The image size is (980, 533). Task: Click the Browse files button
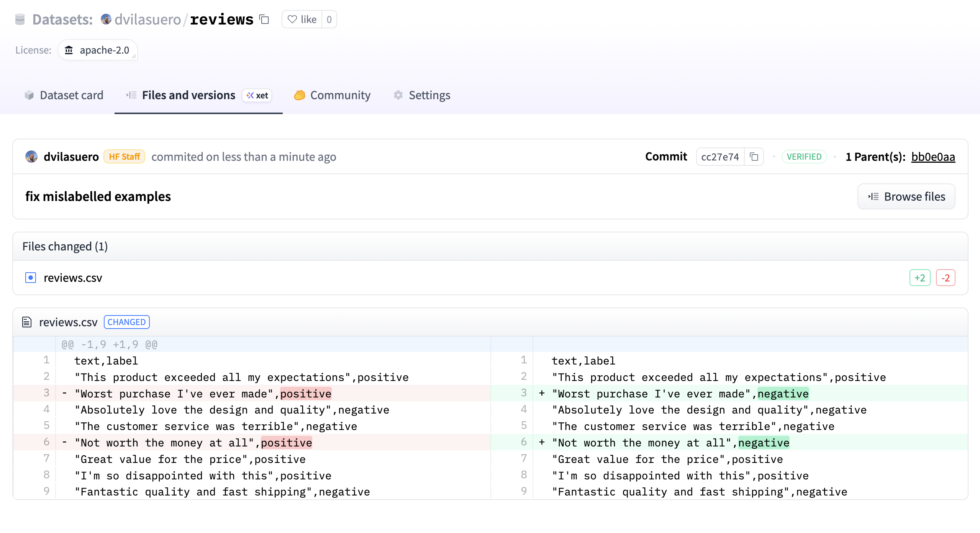point(906,196)
